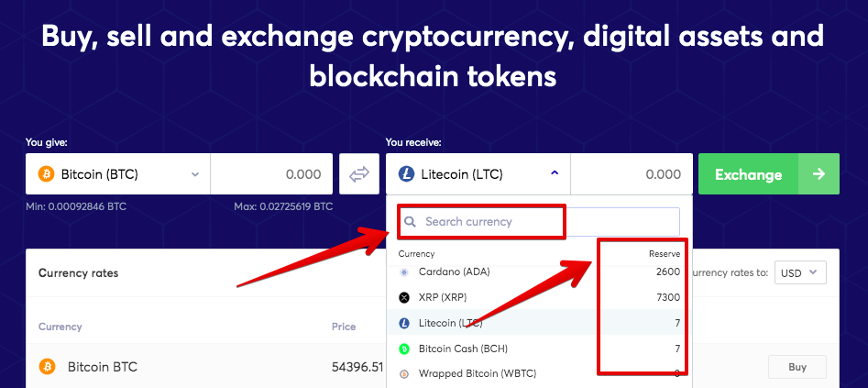
Task: Click the Litecoin logo in You receive field
Action: (406, 174)
